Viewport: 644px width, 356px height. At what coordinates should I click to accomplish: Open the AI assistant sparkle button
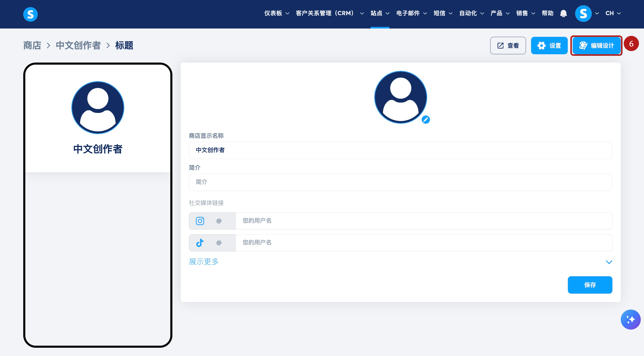pyautogui.click(x=630, y=319)
